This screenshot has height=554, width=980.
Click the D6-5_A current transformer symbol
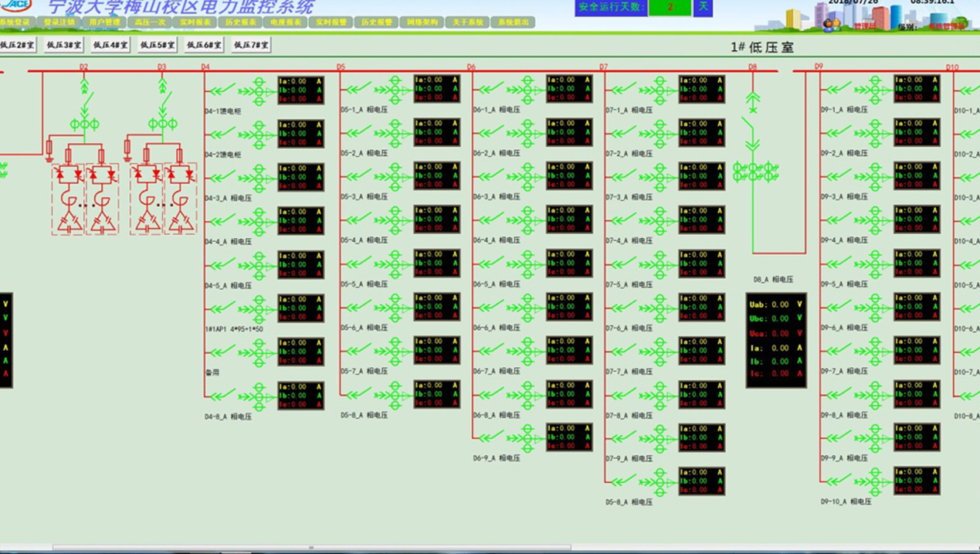coord(527,264)
